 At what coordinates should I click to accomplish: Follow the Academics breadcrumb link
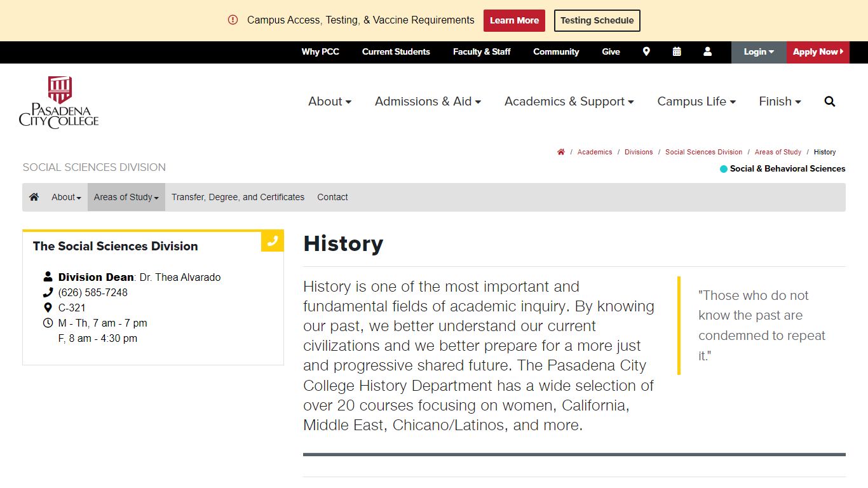tap(595, 152)
